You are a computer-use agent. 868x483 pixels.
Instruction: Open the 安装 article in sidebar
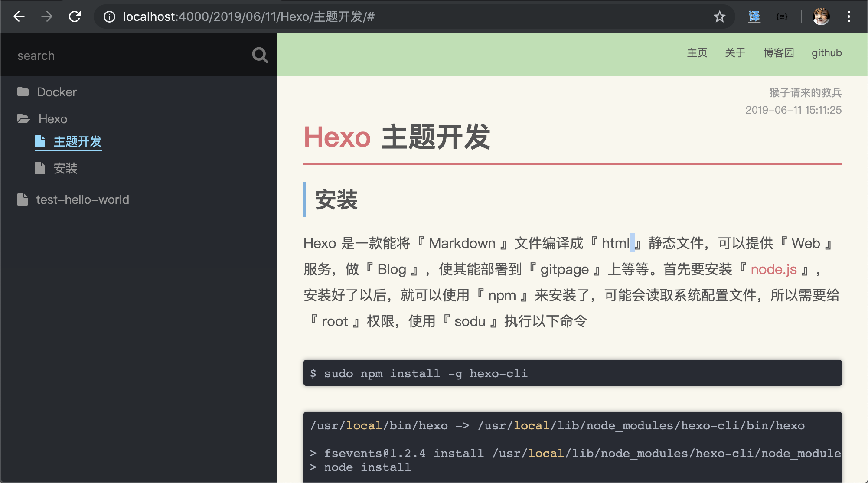pos(65,168)
